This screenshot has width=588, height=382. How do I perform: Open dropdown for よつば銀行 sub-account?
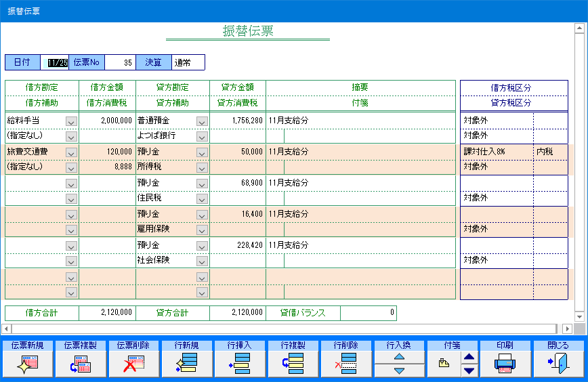tap(202, 136)
